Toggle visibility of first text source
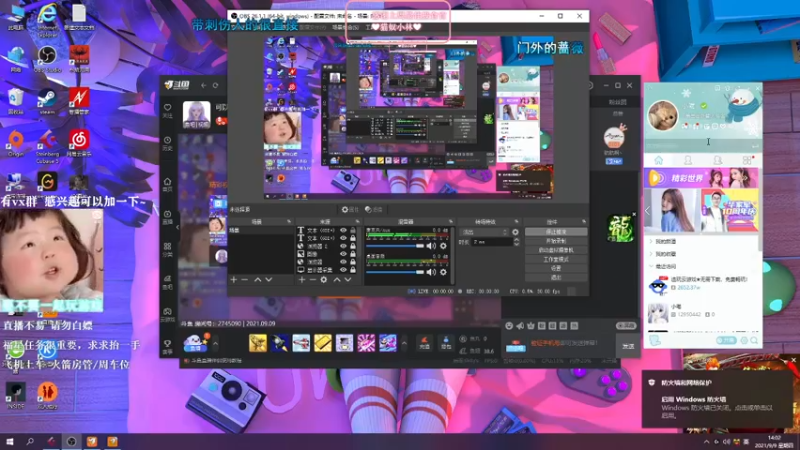800x450 pixels. (343, 231)
